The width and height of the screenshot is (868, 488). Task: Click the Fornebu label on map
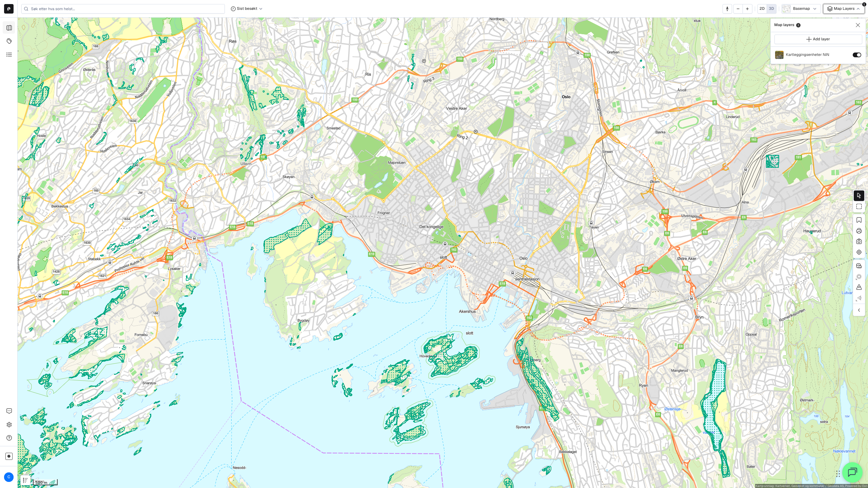141,335
